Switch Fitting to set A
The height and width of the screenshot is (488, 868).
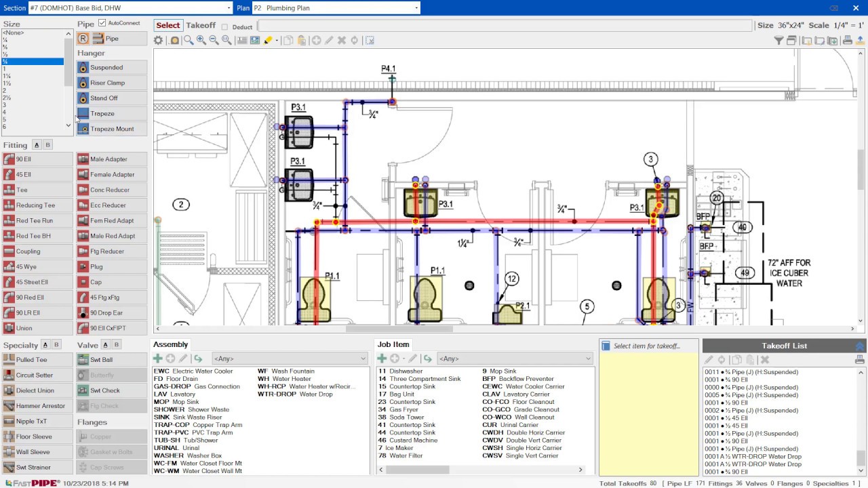[37, 145]
